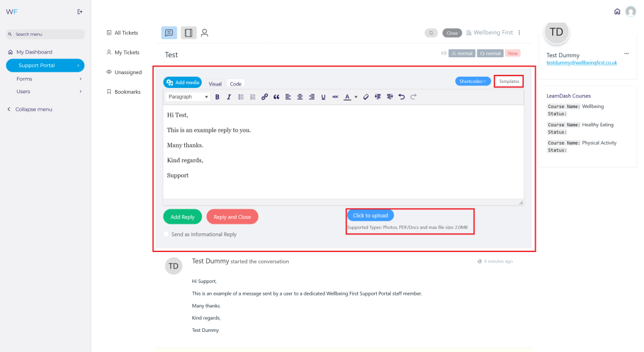Create a bulleted list in the editor
The height and width of the screenshot is (352, 644).
tap(241, 97)
